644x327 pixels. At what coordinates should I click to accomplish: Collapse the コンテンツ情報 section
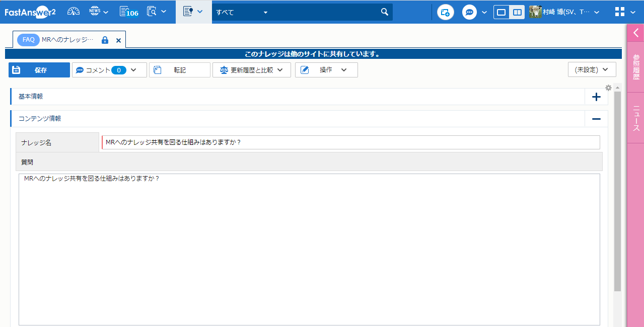pyautogui.click(x=596, y=119)
